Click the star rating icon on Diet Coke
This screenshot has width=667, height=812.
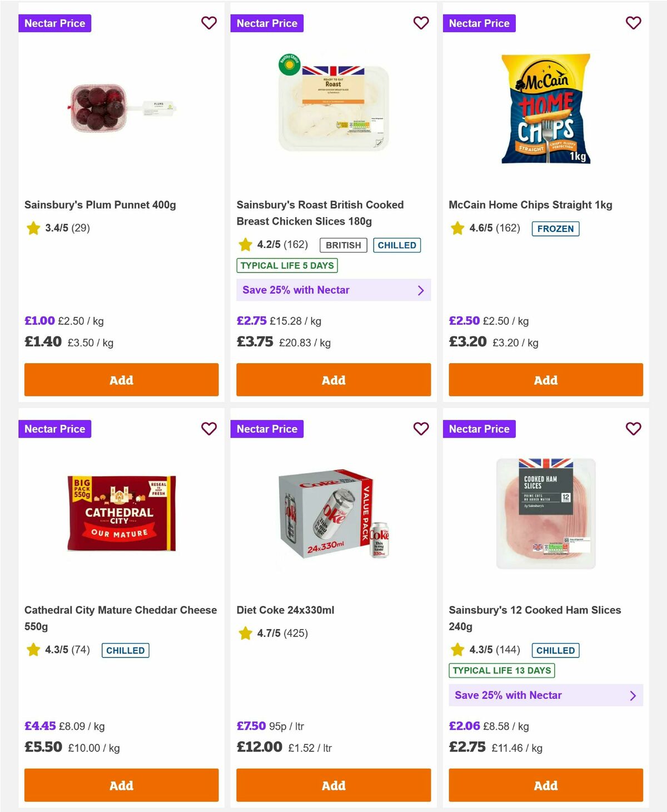coord(245,632)
